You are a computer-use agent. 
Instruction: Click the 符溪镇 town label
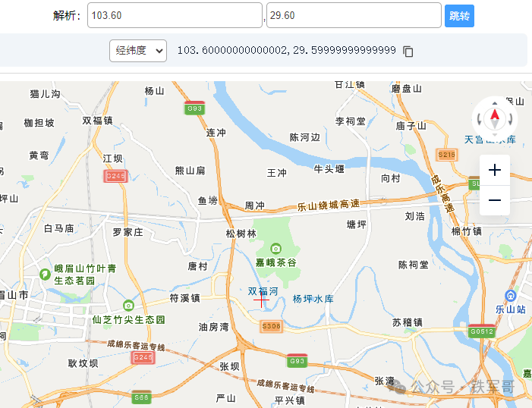pyautogui.click(x=184, y=298)
